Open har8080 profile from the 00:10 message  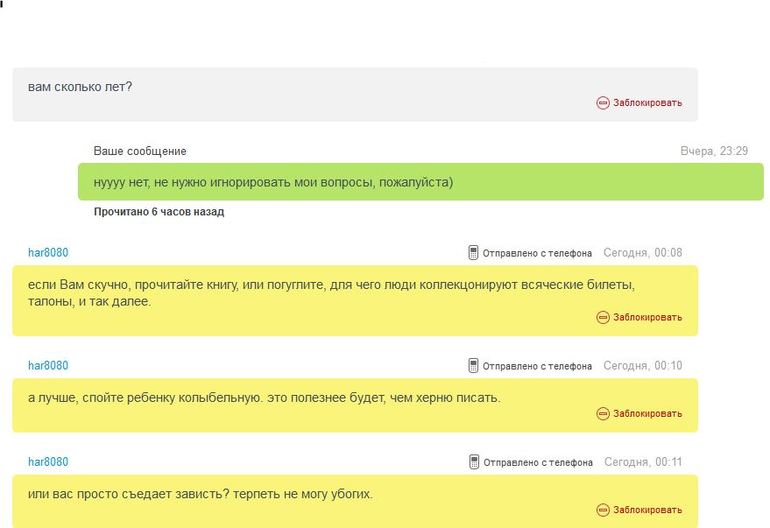[x=48, y=366]
